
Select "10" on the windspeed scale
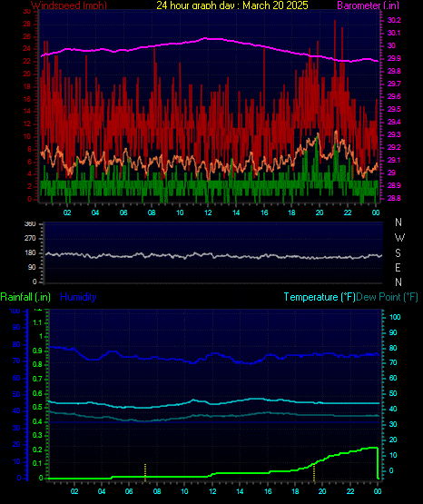27,136
